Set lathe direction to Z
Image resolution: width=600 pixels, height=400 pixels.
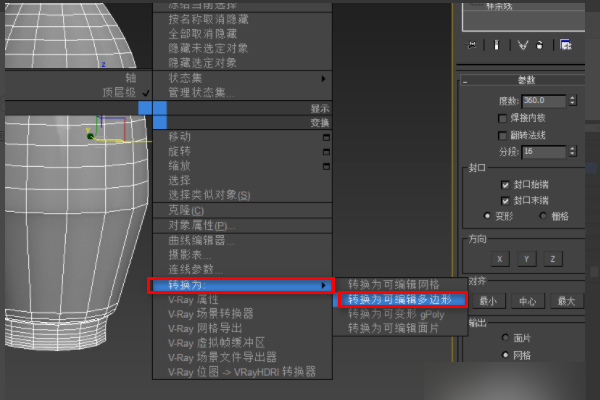[x=553, y=259]
